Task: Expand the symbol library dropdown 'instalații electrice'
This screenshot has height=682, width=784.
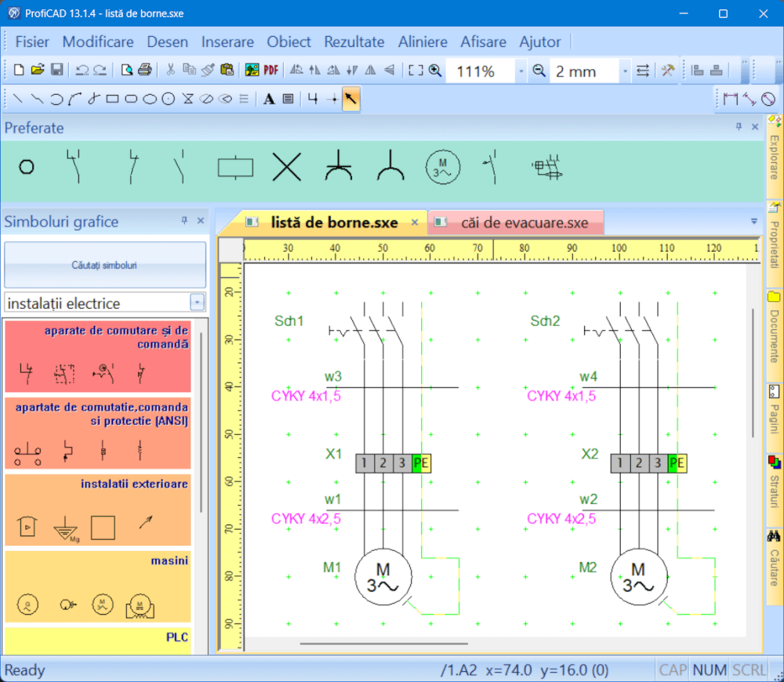Action: 198,303
